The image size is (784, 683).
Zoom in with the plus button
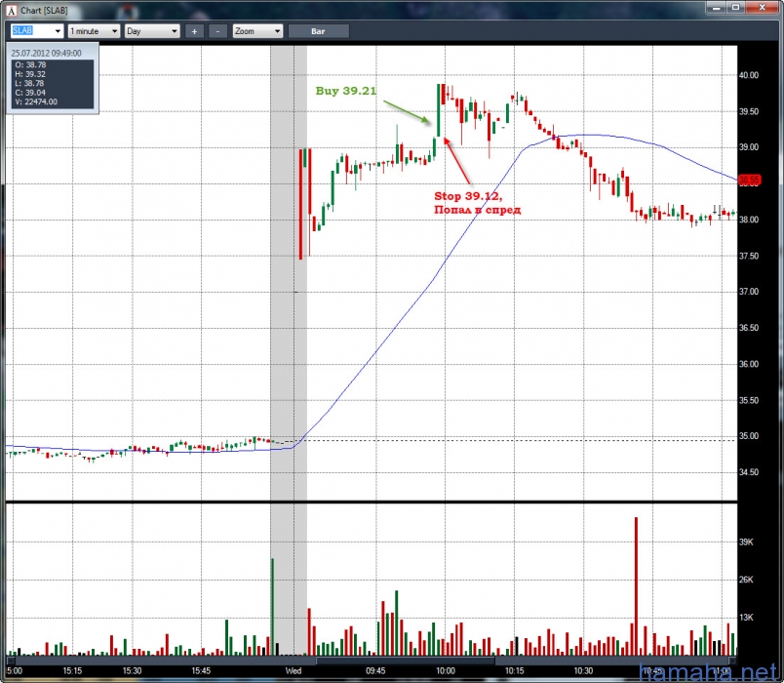coord(194,31)
